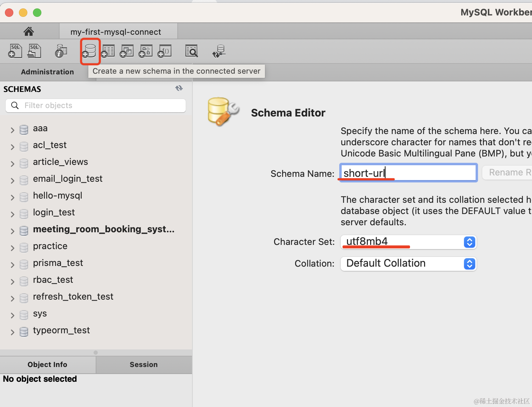Viewport: 532px width, 407px height.
Task: Select the my-first-mysql-connect connection tab
Action: click(x=116, y=32)
